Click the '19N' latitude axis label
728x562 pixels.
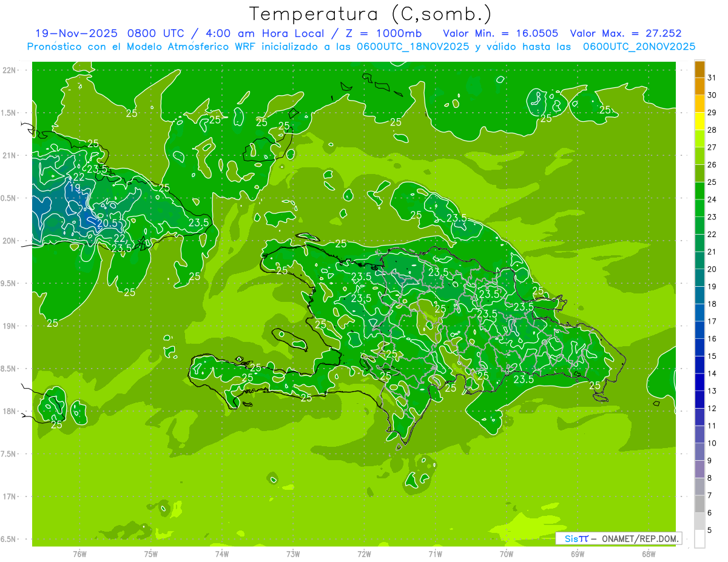[x=9, y=326]
